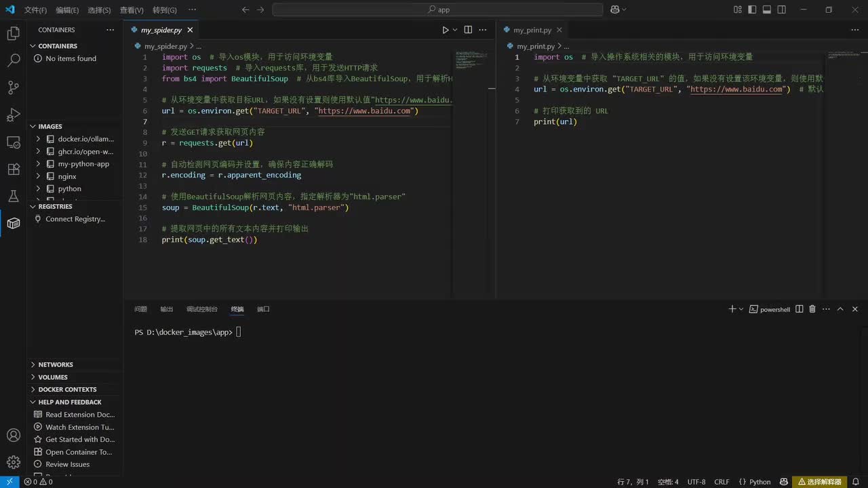
Task: Collapse the IMAGES section
Action: [75, 126]
